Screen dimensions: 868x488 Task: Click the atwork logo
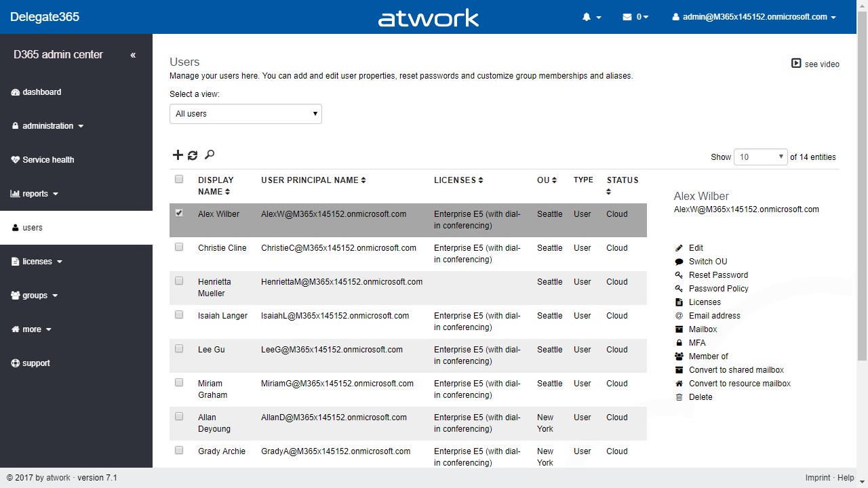tap(429, 18)
